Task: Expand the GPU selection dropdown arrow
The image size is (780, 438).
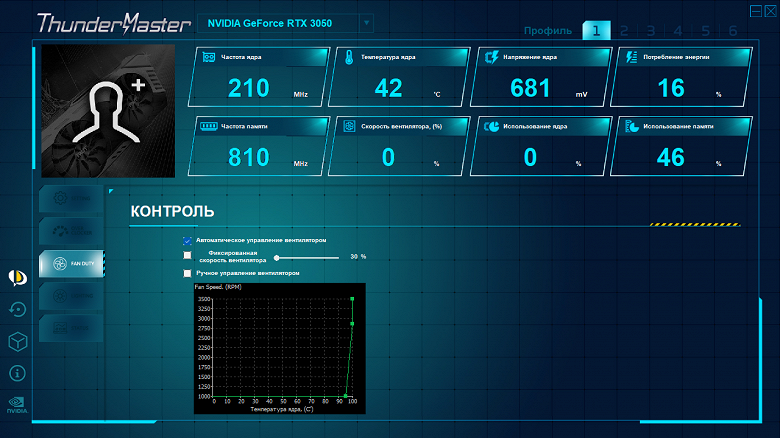Action: pyautogui.click(x=366, y=23)
